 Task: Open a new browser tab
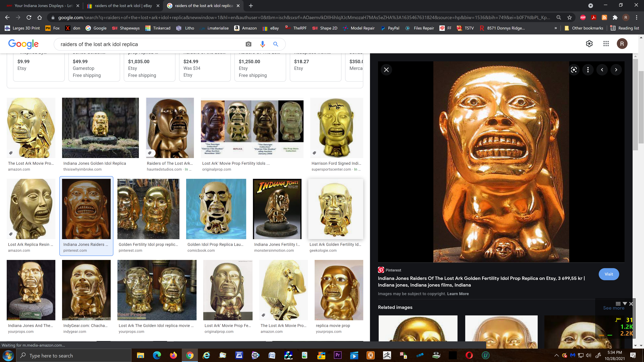coord(251,6)
